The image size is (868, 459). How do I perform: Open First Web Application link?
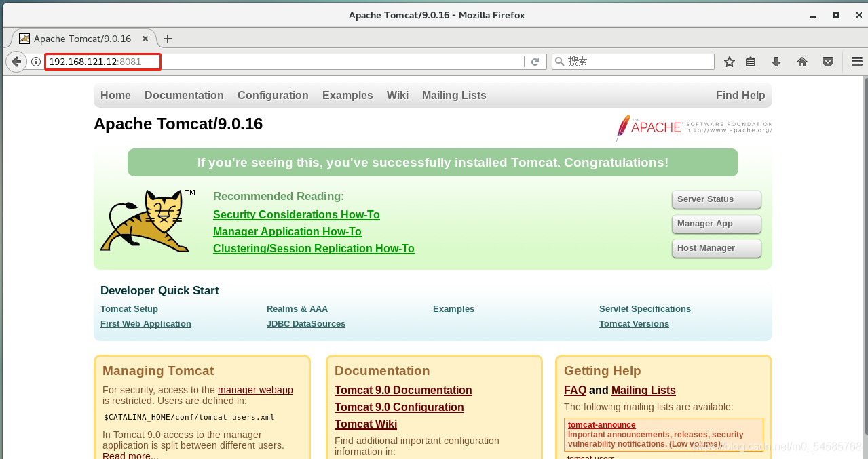click(146, 324)
